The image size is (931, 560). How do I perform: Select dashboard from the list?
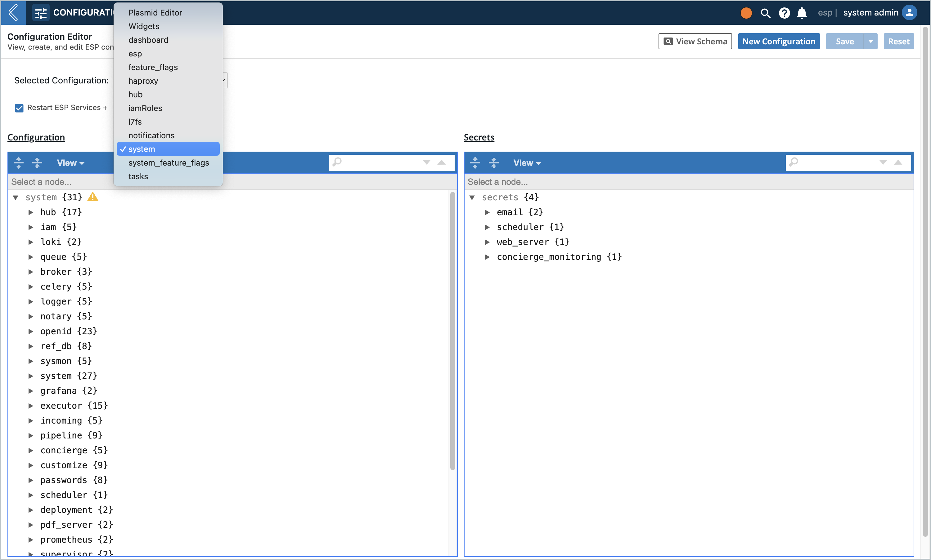[168, 40]
